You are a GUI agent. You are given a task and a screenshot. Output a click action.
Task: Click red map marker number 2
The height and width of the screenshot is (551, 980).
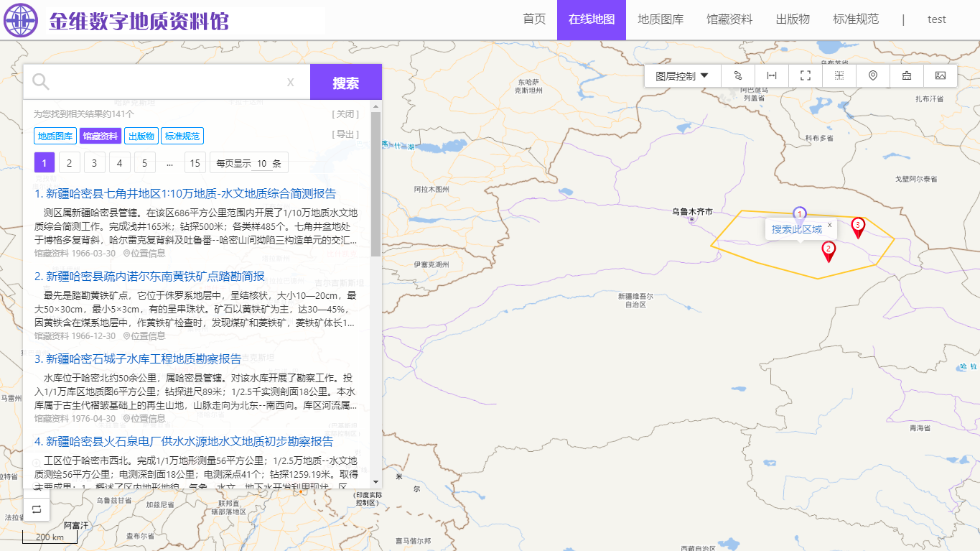829,251
